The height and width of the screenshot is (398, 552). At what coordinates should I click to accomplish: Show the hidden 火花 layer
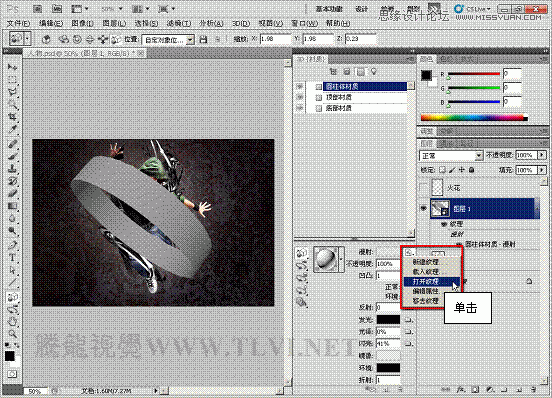[424, 188]
